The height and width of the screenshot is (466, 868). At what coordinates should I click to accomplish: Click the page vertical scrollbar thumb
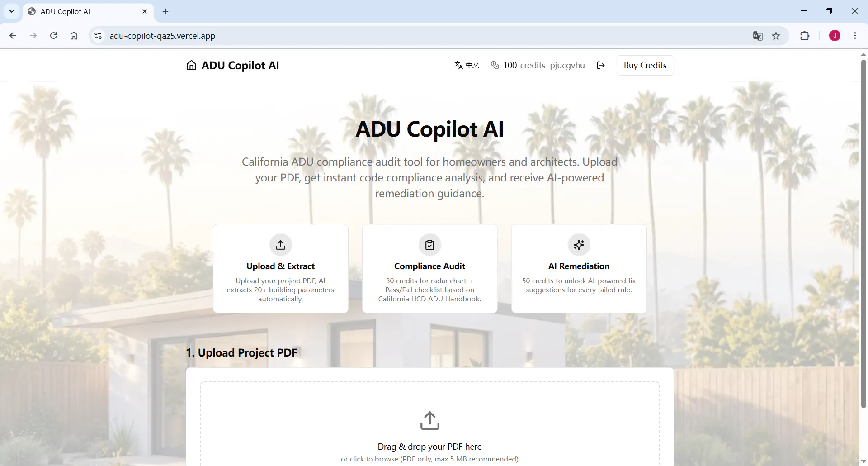click(x=863, y=233)
